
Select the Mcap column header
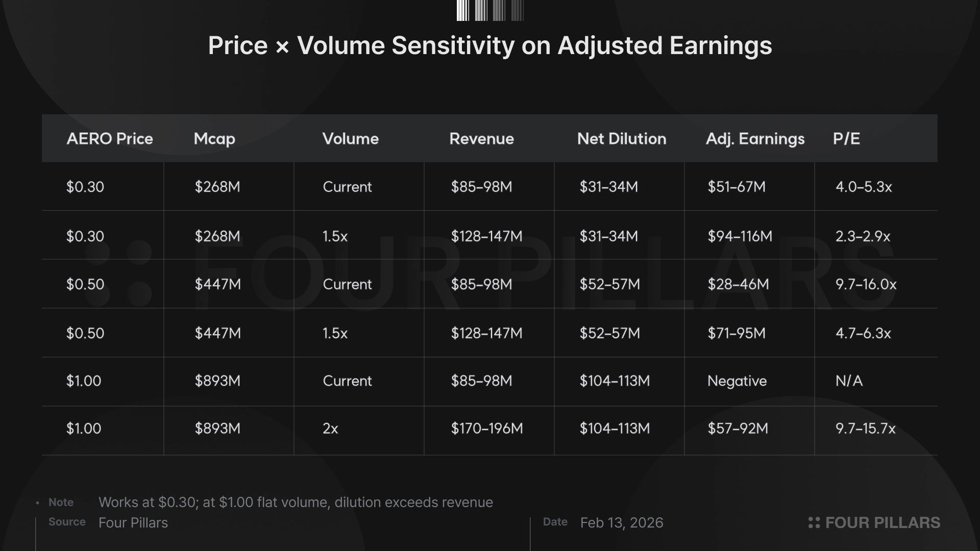point(214,139)
